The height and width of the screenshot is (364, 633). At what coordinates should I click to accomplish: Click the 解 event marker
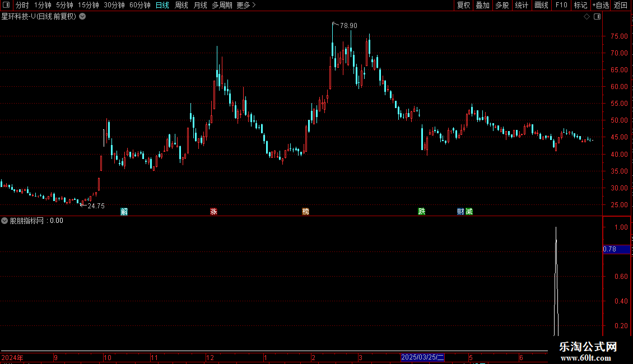(124, 212)
